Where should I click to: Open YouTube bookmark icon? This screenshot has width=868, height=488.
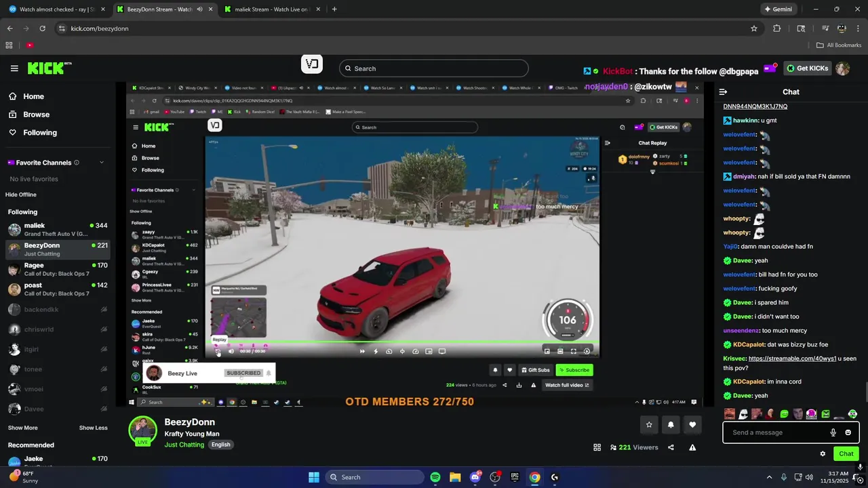[x=30, y=45]
